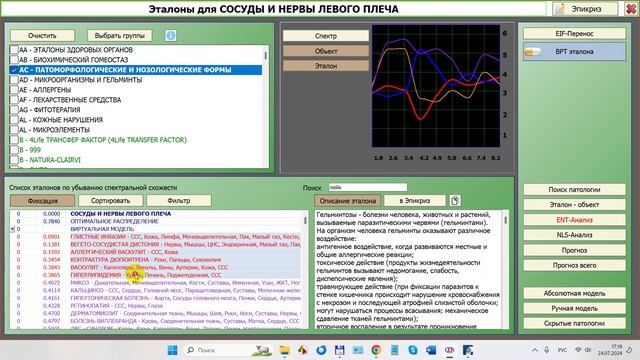This screenshot has width=640, height=360.
Task: Click the taskbar icon right of the pink oval
Action: pos(468,350)
